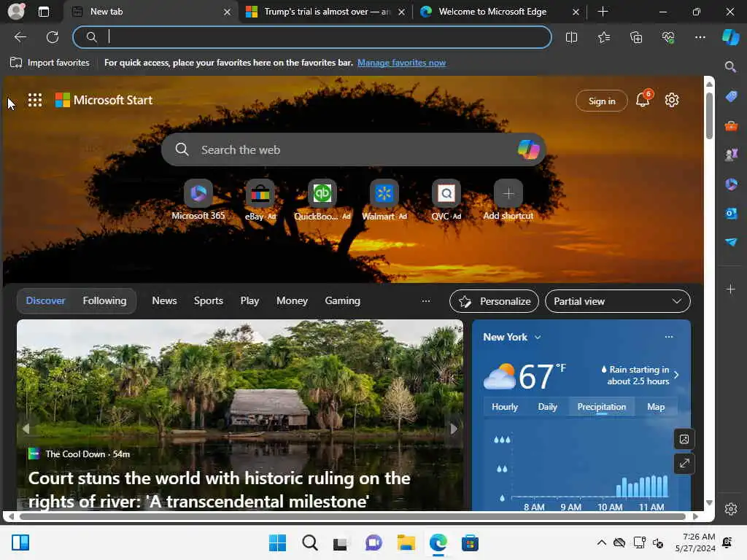Open the Money feed tab

292,301
